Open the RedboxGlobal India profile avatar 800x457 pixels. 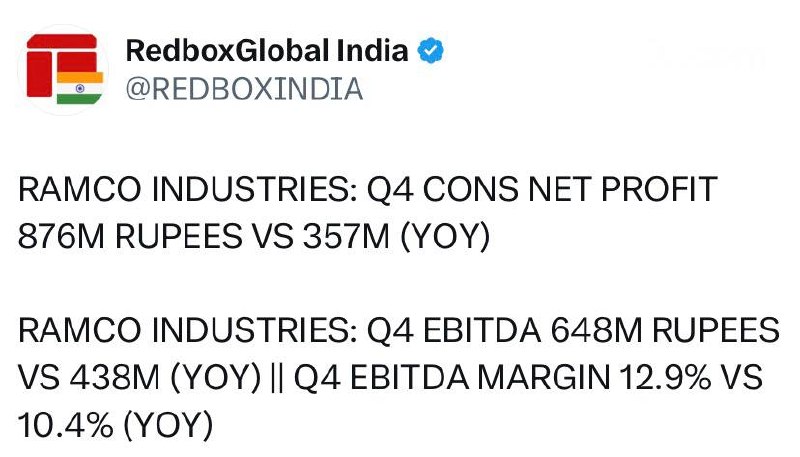pyautogui.click(x=63, y=70)
